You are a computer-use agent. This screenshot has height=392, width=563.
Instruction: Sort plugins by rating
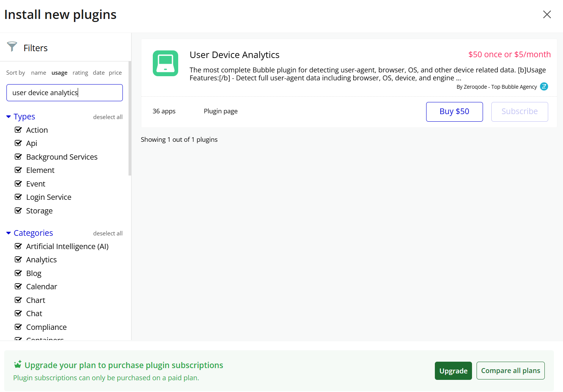click(x=80, y=73)
